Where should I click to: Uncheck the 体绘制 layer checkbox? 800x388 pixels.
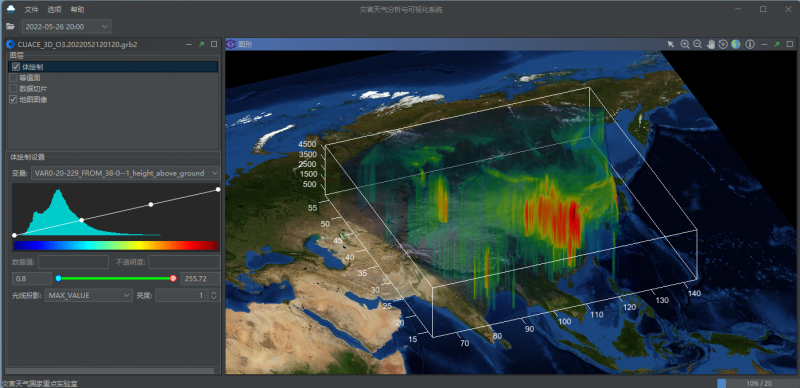point(16,67)
